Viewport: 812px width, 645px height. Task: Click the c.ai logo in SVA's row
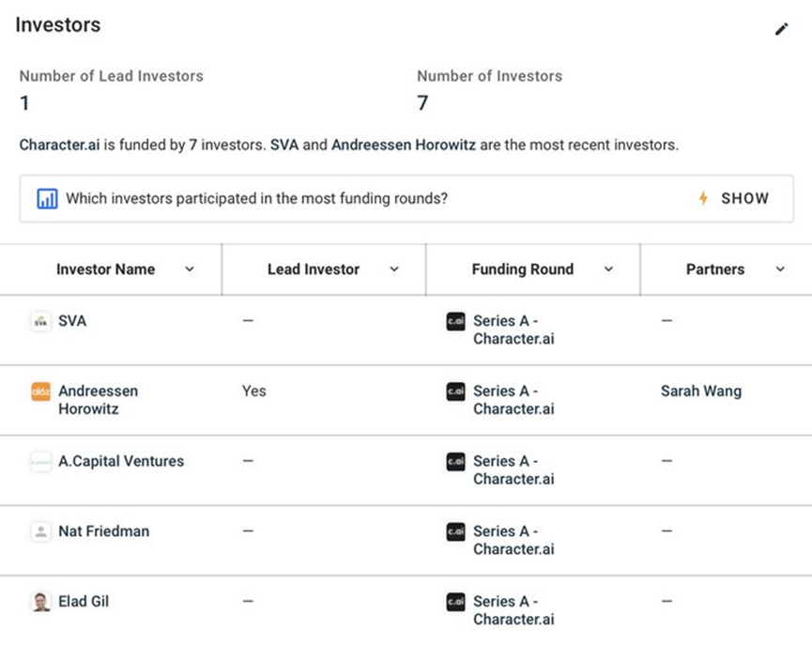[x=455, y=322]
